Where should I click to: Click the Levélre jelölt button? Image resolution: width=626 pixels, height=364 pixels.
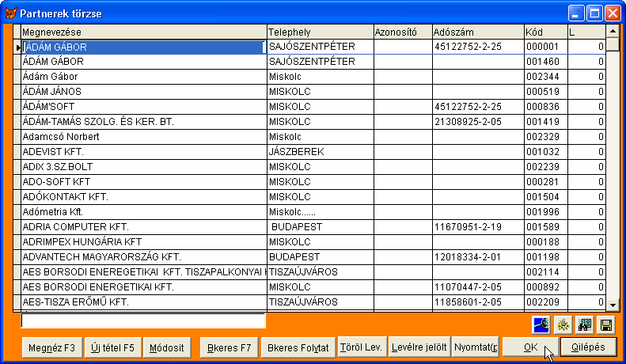pos(419,347)
